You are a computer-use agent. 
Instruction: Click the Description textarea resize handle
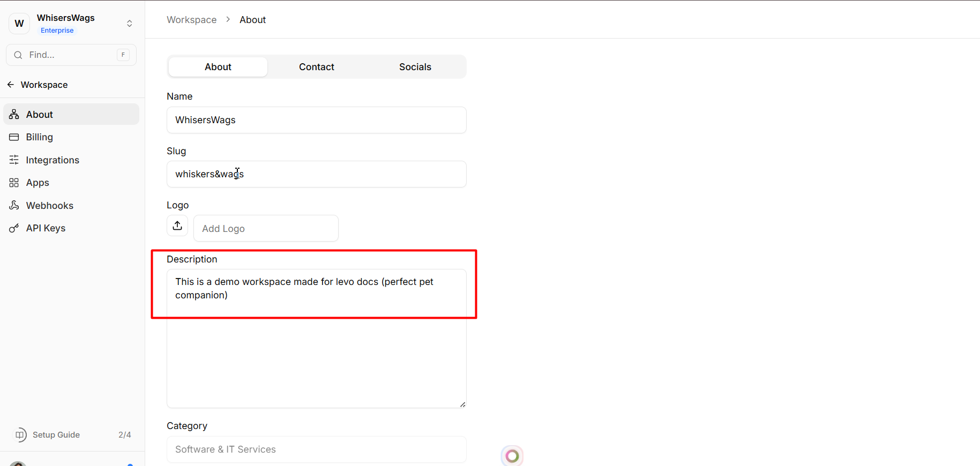coord(462,404)
